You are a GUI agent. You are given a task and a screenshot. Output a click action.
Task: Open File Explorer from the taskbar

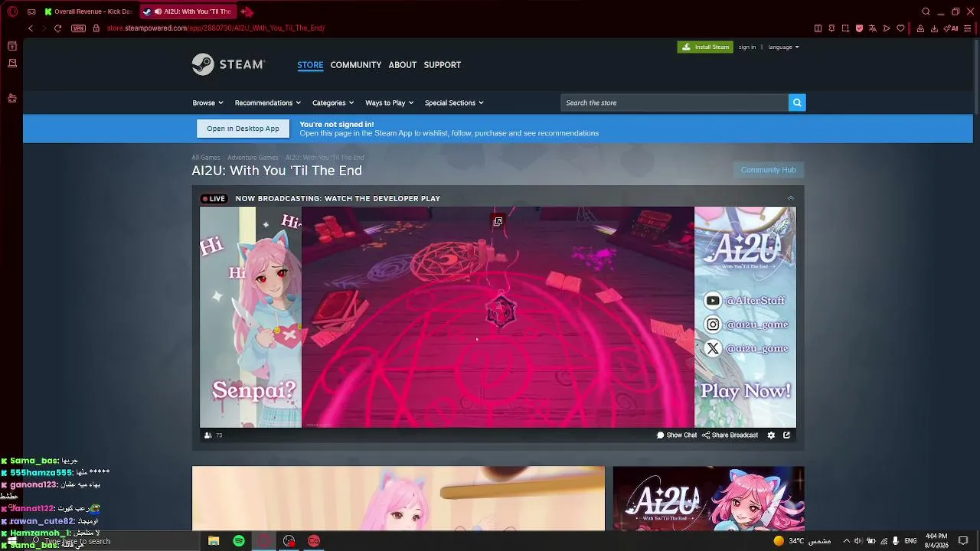214,541
